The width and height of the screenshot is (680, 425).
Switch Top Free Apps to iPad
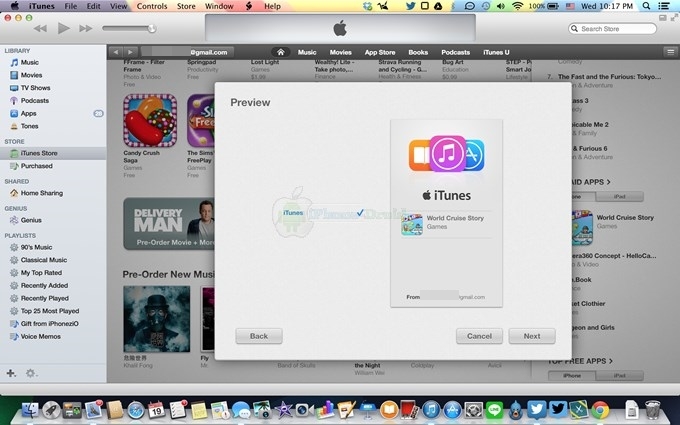619,375
